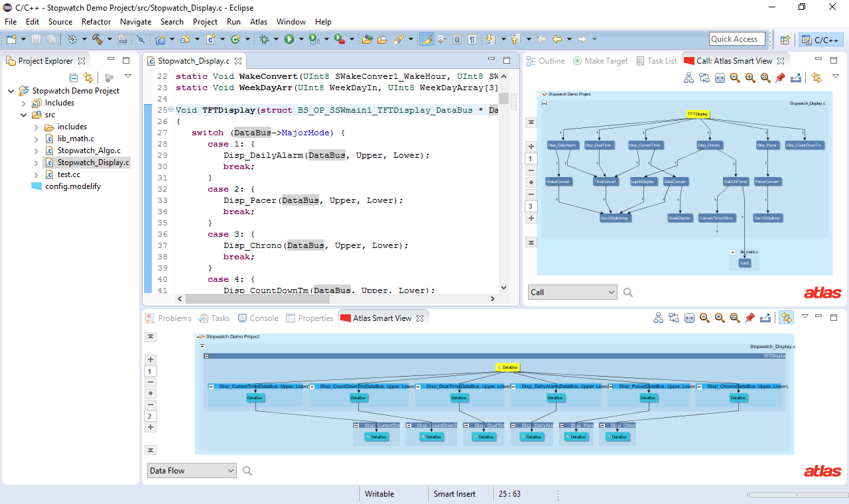Click Collapse All icon in Project Explorer
849x504 pixels.
point(74,78)
